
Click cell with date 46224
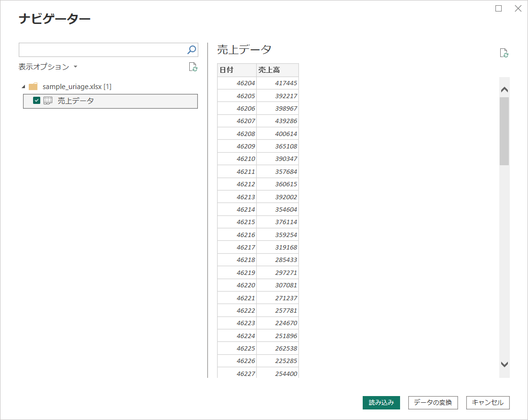(237, 336)
